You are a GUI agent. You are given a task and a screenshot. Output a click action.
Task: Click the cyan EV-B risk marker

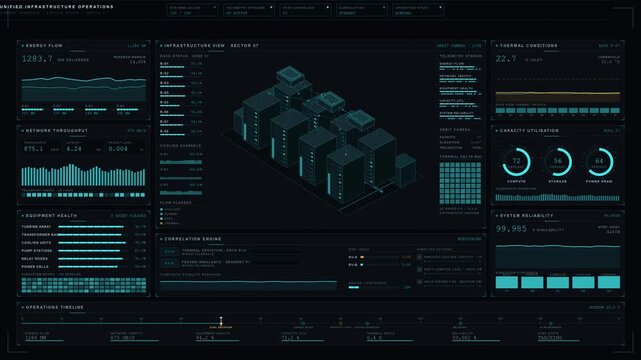pyautogui.click(x=361, y=265)
